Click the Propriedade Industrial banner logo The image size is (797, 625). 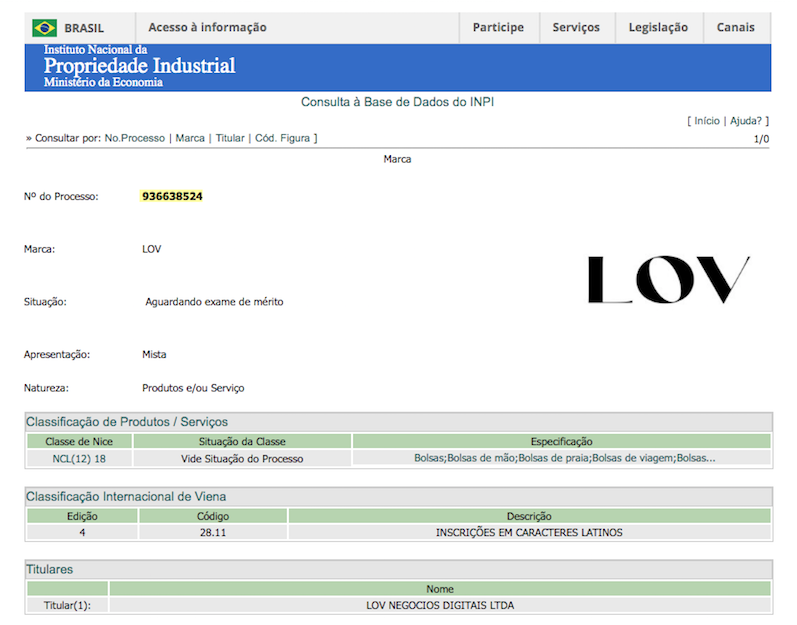click(139, 67)
